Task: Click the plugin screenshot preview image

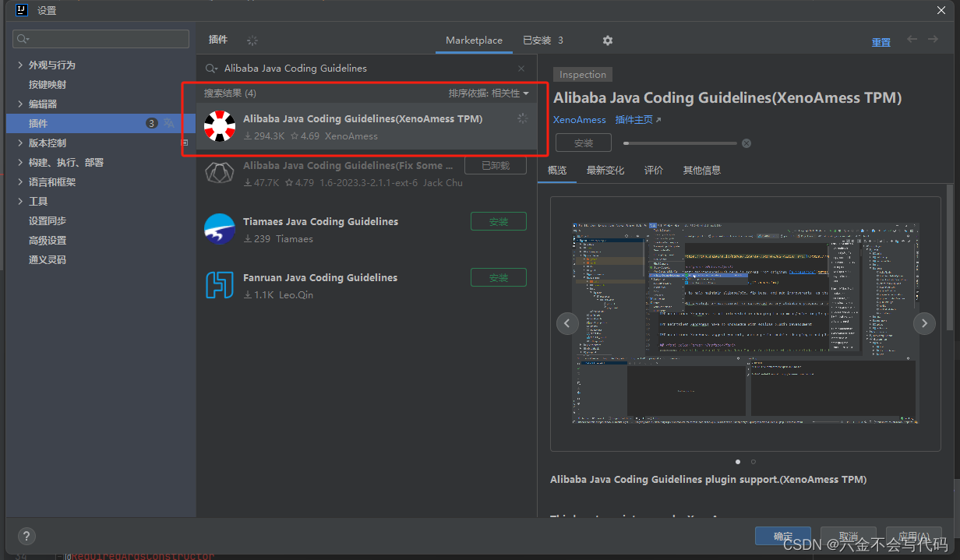Action: [746, 323]
